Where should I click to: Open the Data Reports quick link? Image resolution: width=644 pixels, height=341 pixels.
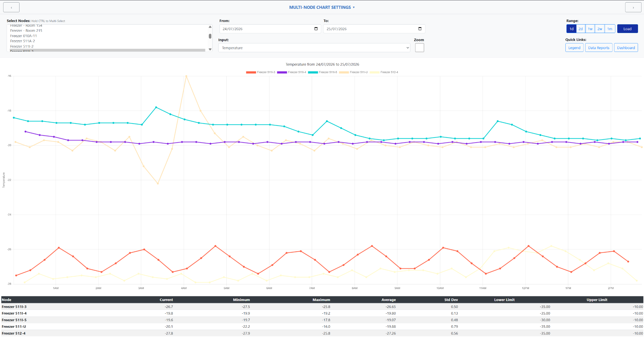coord(599,48)
